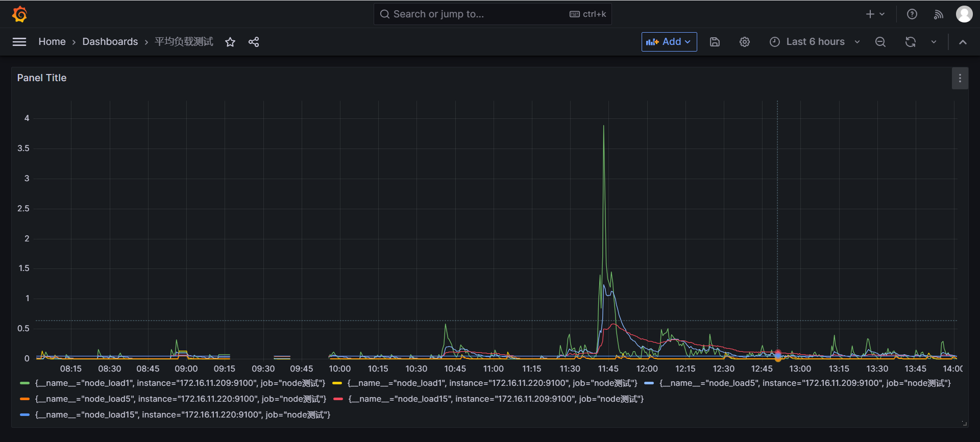The height and width of the screenshot is (442, 980).
Task: Open the help question mark icon
Action: click(912, 14)
